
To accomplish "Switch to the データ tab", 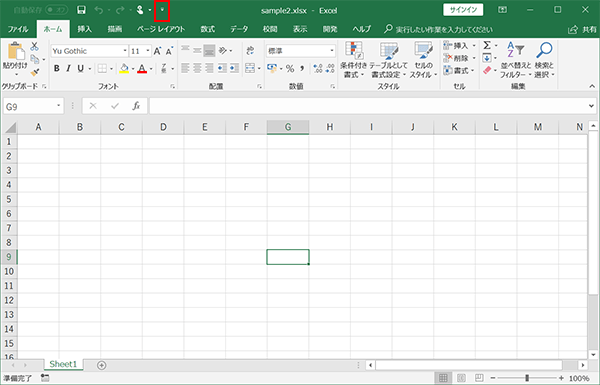I will tap(239, 29).
